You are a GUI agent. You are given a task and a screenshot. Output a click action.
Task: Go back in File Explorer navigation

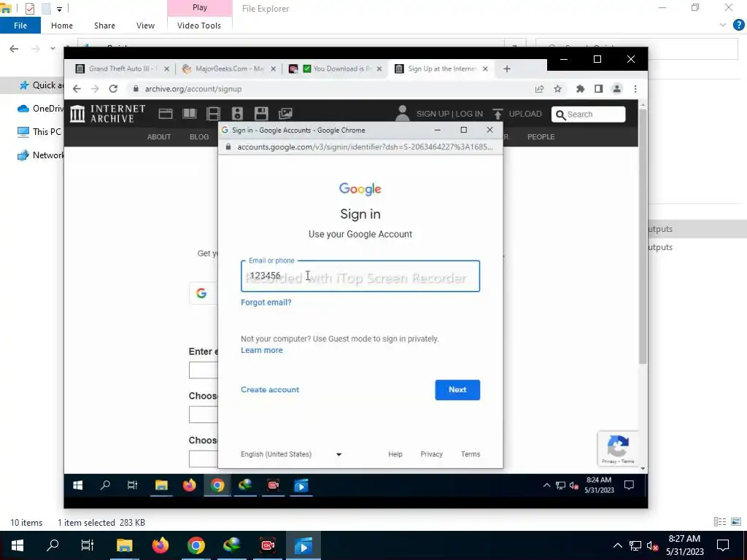tap(14, 49)
